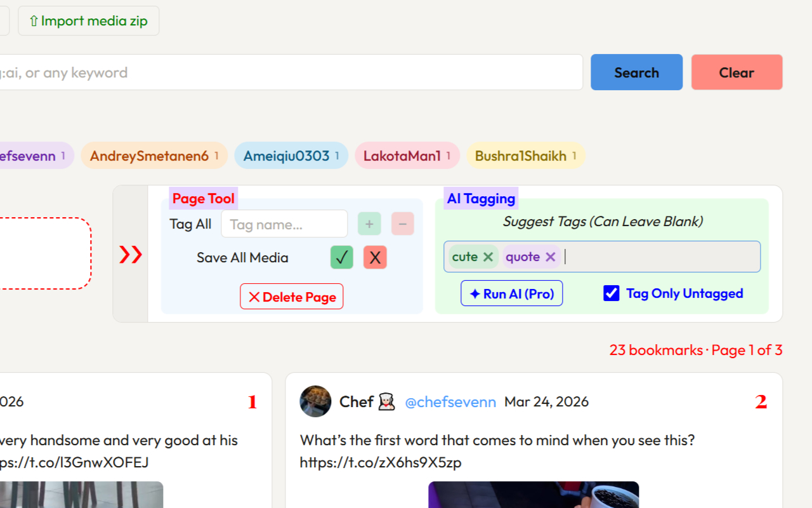Screen dimensions: 812x508
Task: Open link https://t.co/zX6hs9X5zp
Action: (381, 462)
